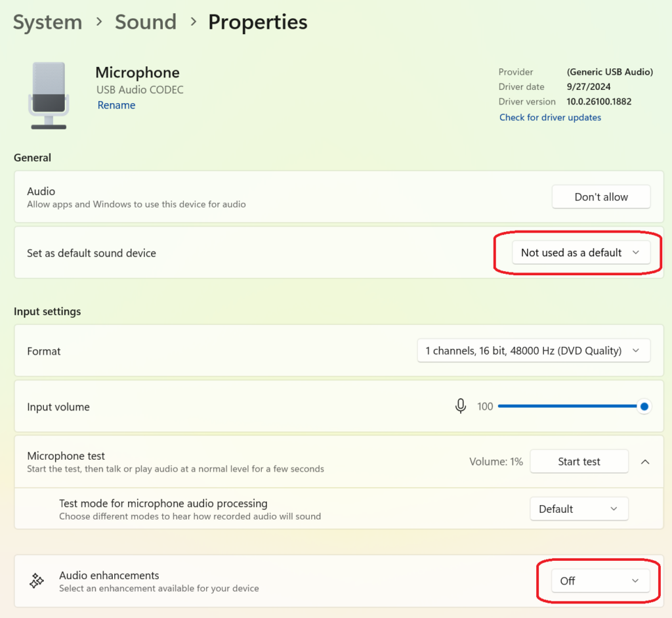The width and height of the screenshot is (672, 618).
Task: Click the Microphone test row title
Action: (66, 456)
